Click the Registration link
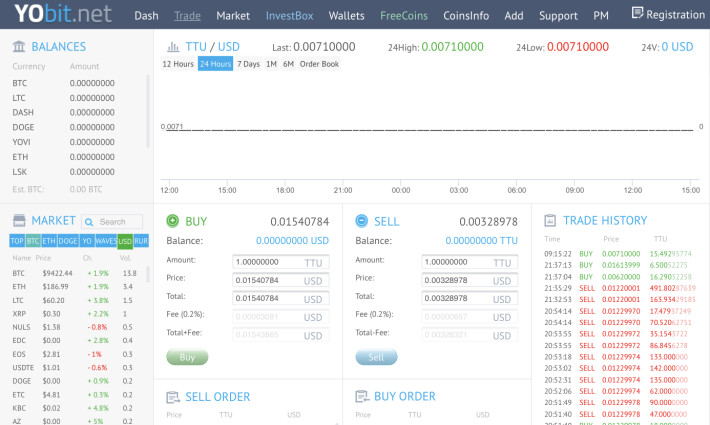 (x=675, y=15)
